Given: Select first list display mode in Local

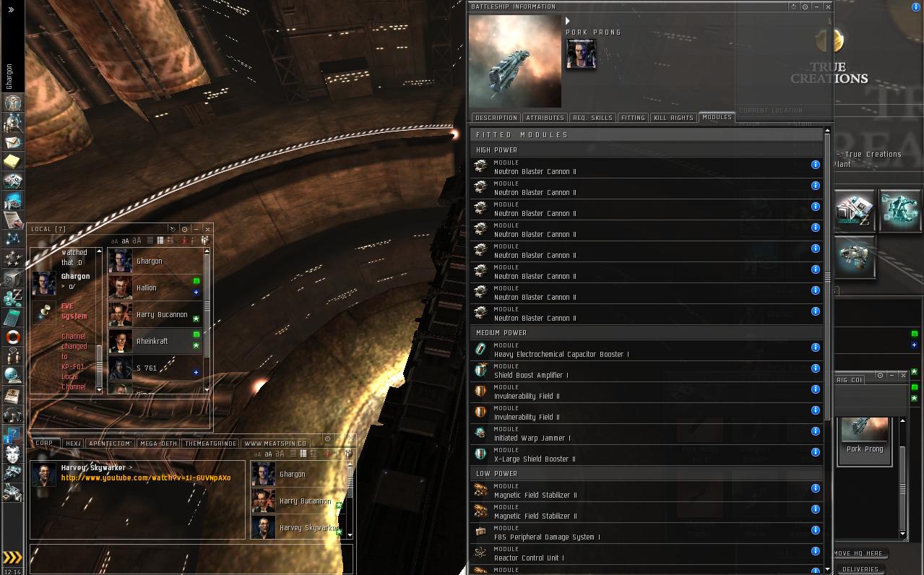Looking at the screenshot, I should [x=150, y=241].
